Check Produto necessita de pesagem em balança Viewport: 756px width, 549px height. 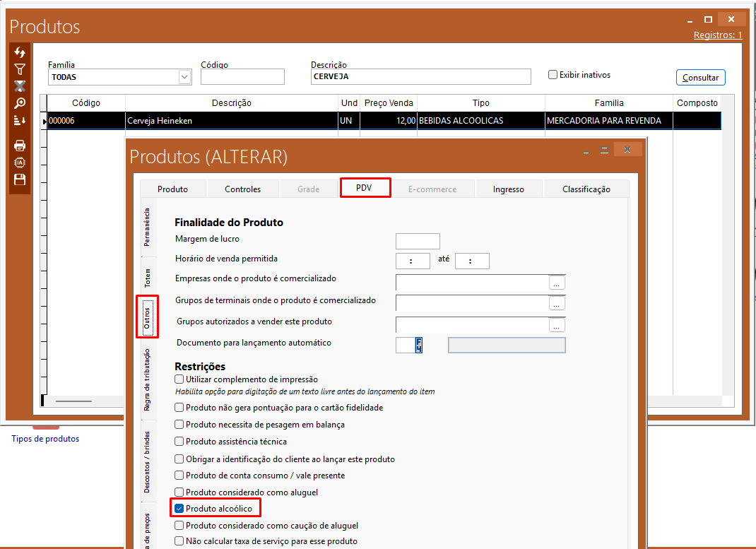tap(179, 425)
